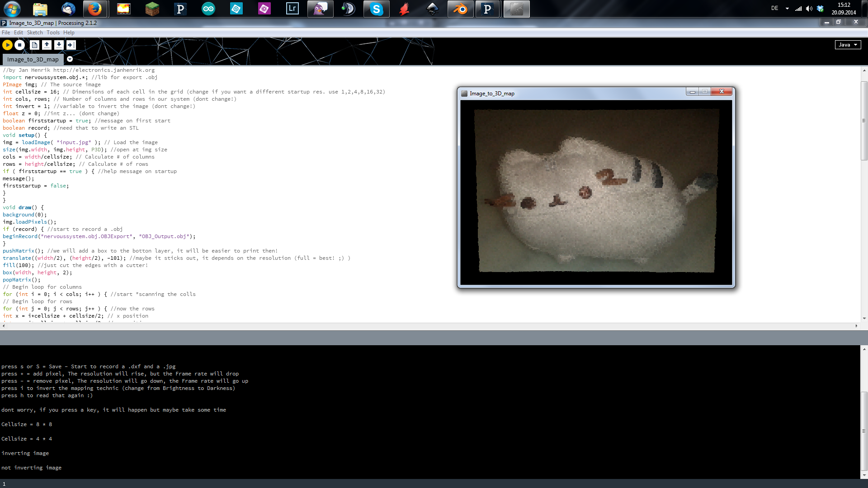This screenshot has width=868, height=488.
Task: Switch to Firefox in the taskbar
Action: coord(95,9)
